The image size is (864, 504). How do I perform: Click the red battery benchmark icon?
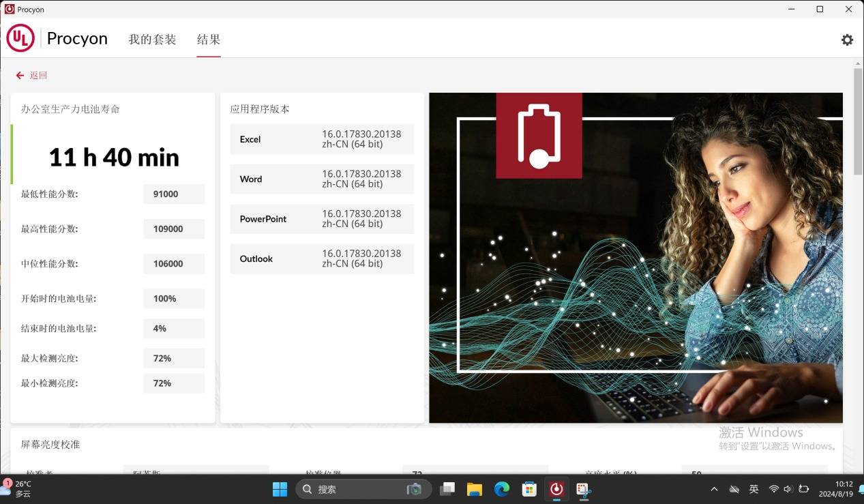tap(539, 136)
